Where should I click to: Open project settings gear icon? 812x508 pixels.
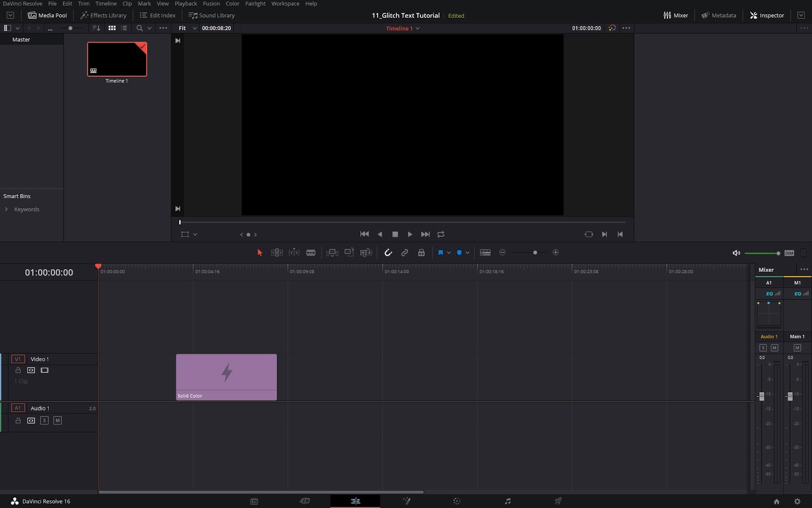tap(797, 501)
